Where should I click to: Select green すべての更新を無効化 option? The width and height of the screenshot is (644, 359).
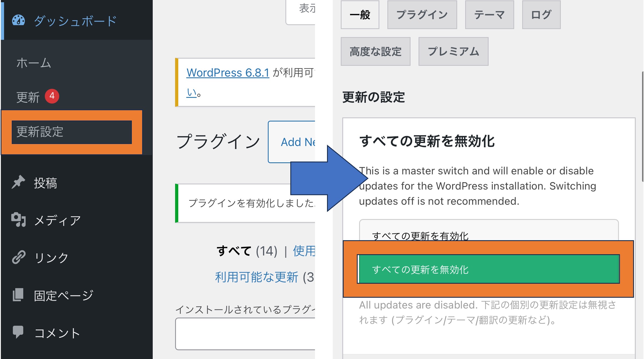point(489,269)
